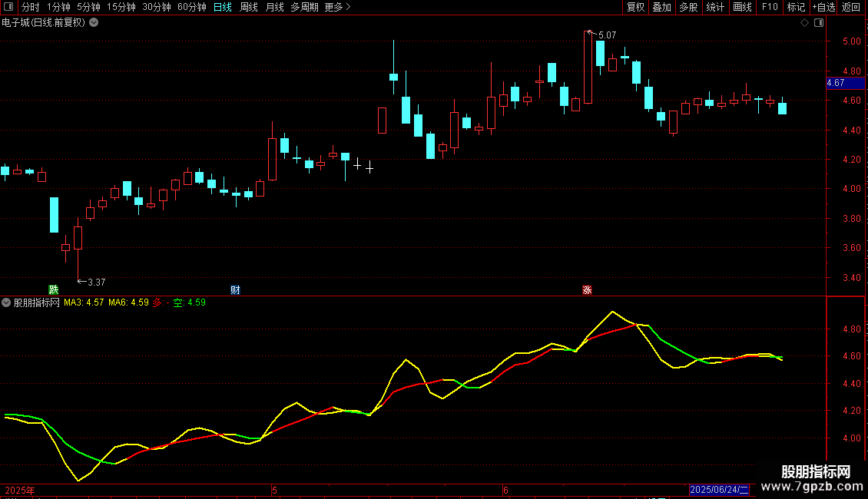The image size is (868, 499).
Task: Open the 多股 multi-stock view
Action: click(x=688, y=7)
